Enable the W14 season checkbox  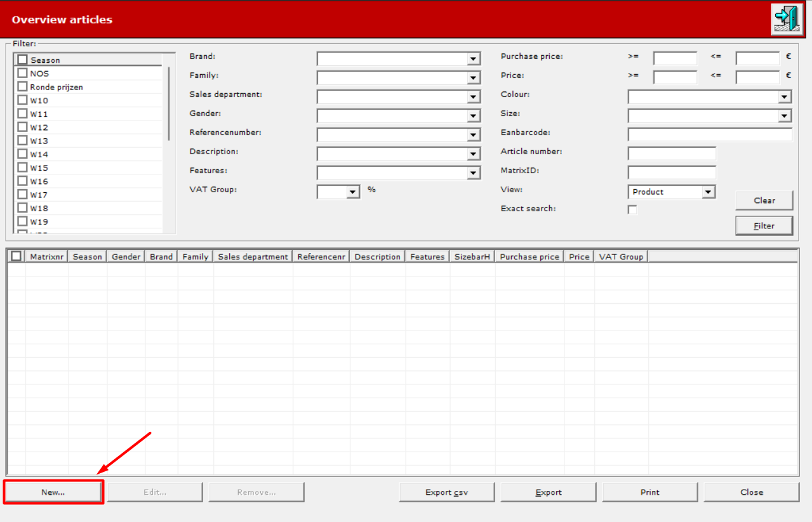22,154
